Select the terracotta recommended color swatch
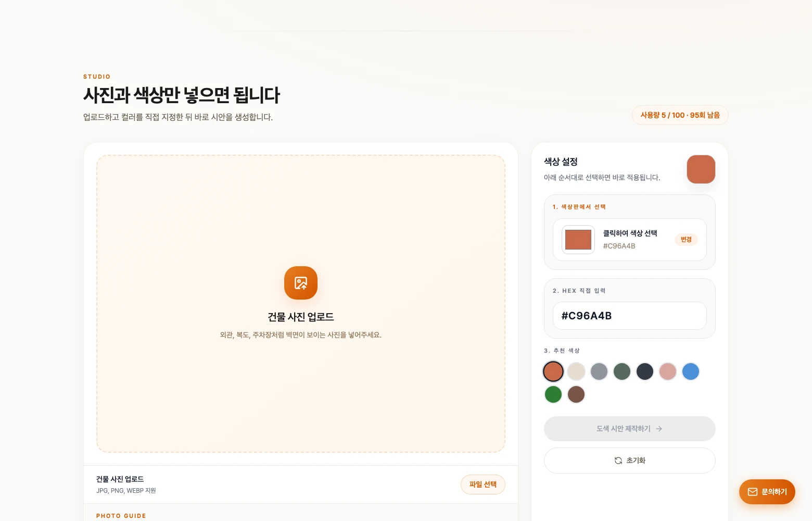 [553, 371]
